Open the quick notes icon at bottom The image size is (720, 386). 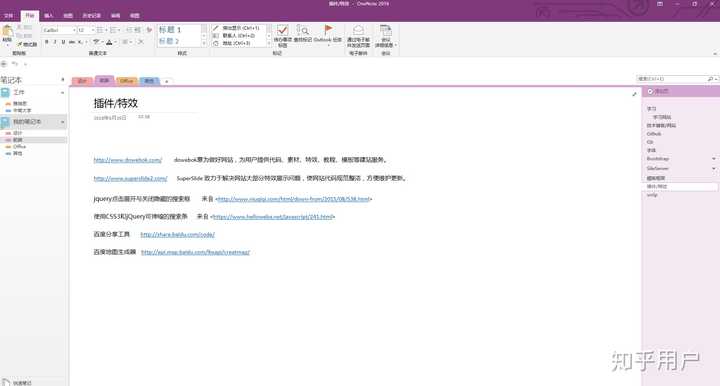(5, 382)
